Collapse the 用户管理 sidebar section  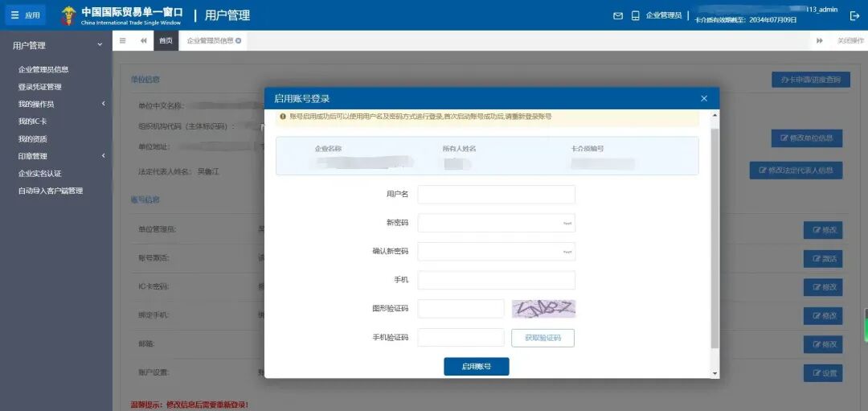99,46
